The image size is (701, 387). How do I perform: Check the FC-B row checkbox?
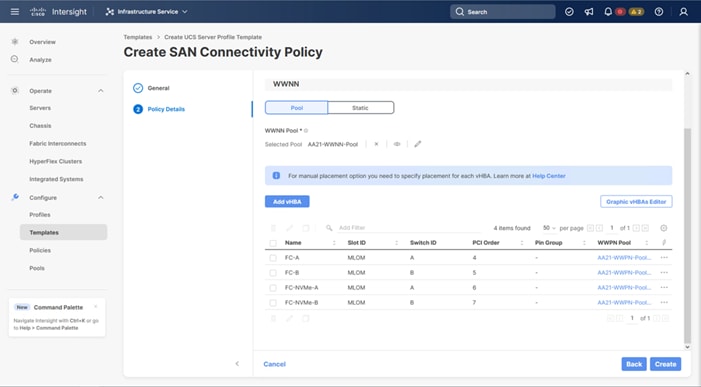273,273
